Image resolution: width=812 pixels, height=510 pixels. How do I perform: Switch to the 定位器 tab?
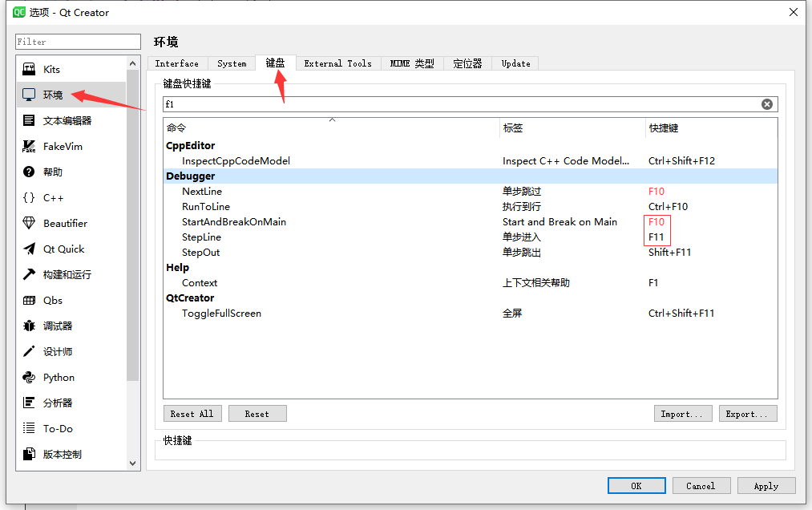pyautogui.click(x=467, y=63)
